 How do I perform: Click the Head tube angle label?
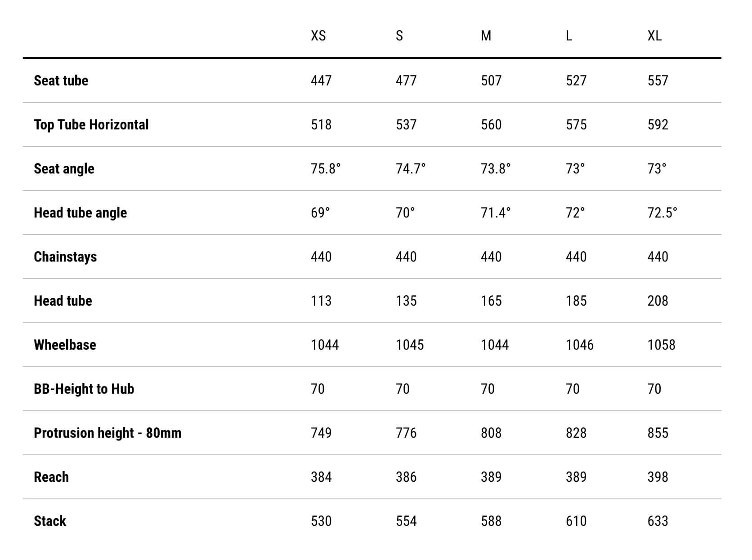(x=81, y=213)
